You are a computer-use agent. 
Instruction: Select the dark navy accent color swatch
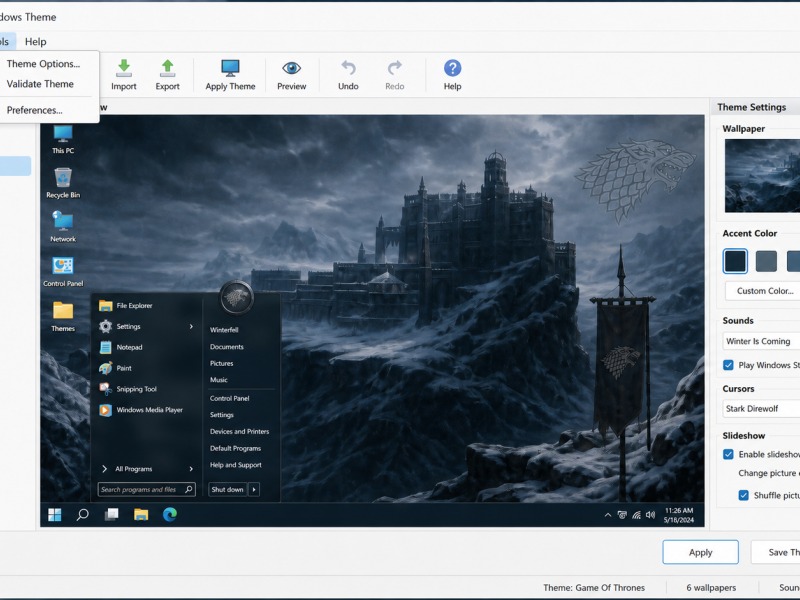[735, 261]
